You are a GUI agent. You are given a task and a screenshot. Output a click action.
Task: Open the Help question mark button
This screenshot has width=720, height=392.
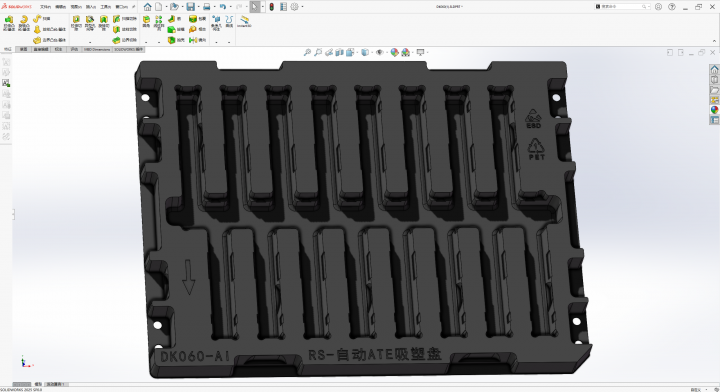tap(672, 7)
